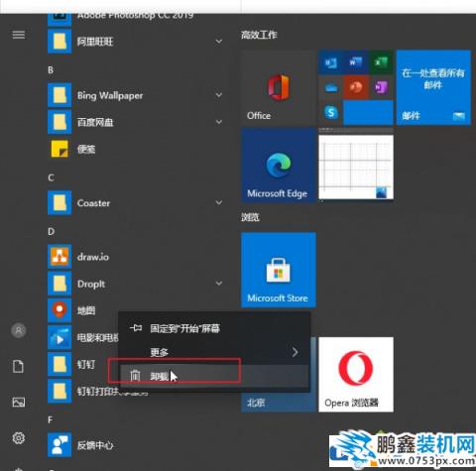Select the 反馈中心 label

(95, 445)
